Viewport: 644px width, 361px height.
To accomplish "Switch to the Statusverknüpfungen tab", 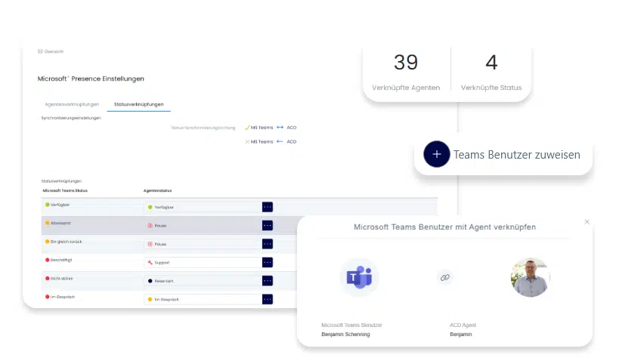I will click(x=138, y=104).
